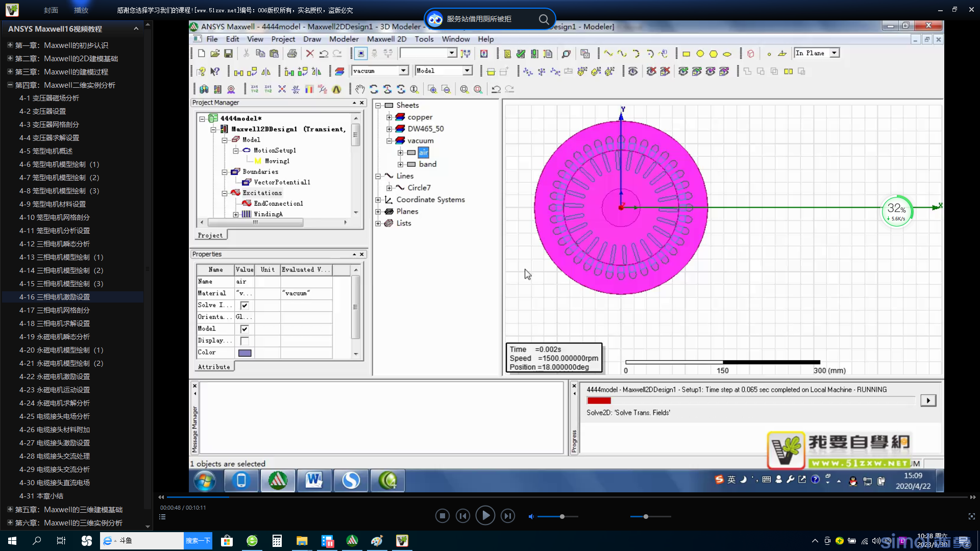Screen dimensions: 980x551
Task: Click the 播放 button in player header
Action: coord(81,10)
